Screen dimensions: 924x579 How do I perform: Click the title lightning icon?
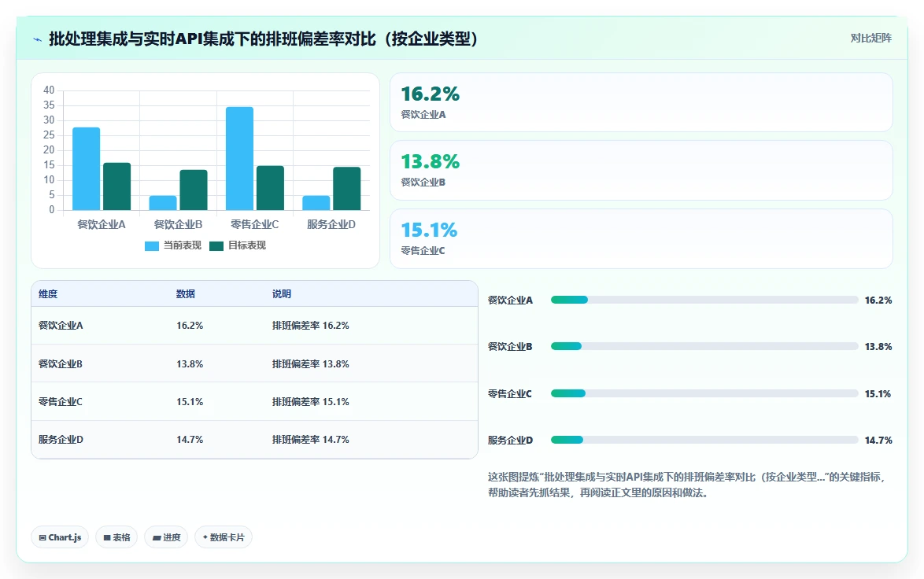(x=38, y=39)
